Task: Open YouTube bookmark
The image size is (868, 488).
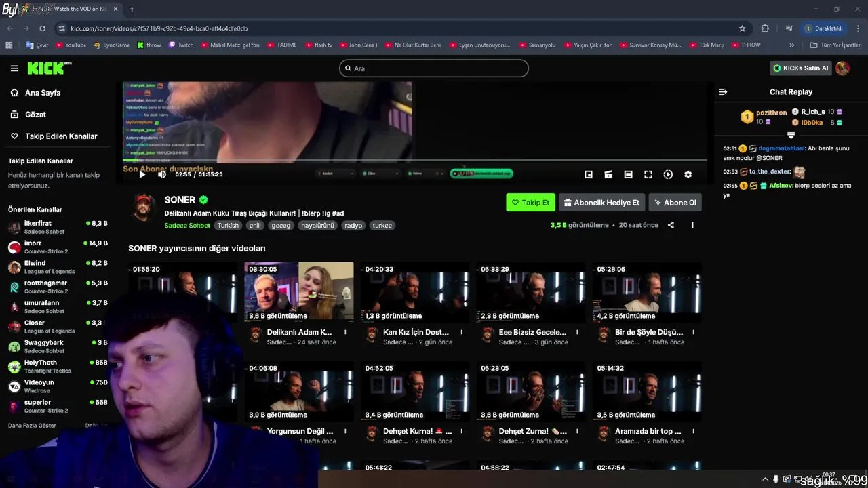Action: pyautogui.click(x=71, y=45)
